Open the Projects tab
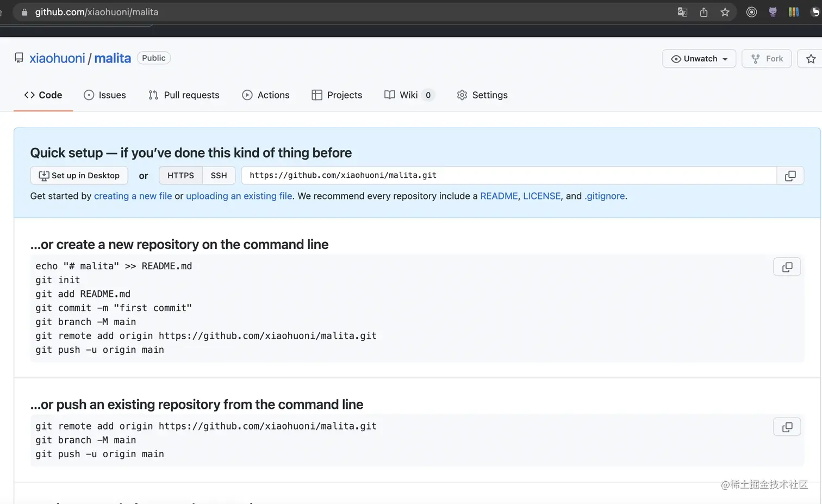This screenshot has width=822, height=504. tap(337, 95)
